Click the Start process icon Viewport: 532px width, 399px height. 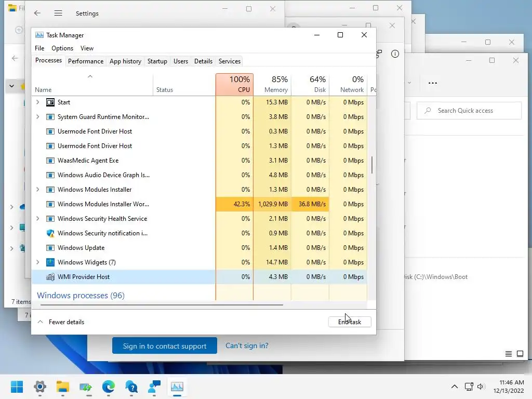[x=50, y=102]
